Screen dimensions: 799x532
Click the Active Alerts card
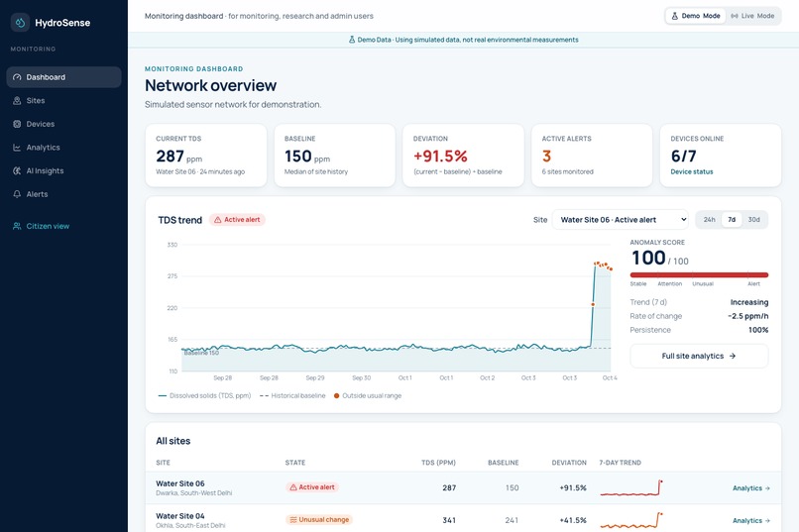pos(592,156)
